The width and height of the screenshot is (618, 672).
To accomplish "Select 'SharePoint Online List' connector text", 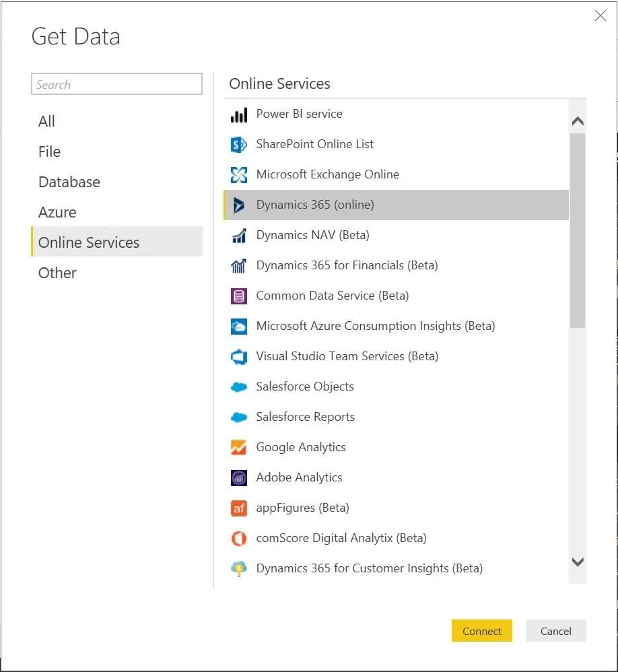I will (x=314, y=144).
